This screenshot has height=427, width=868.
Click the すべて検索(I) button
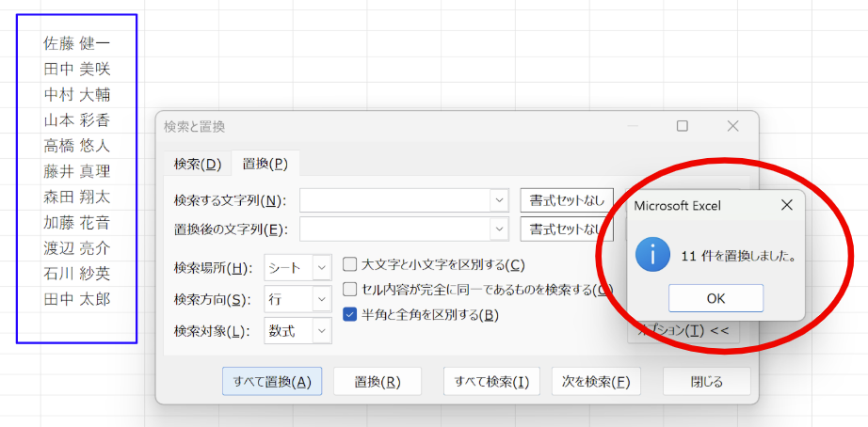tap(491, 381)
